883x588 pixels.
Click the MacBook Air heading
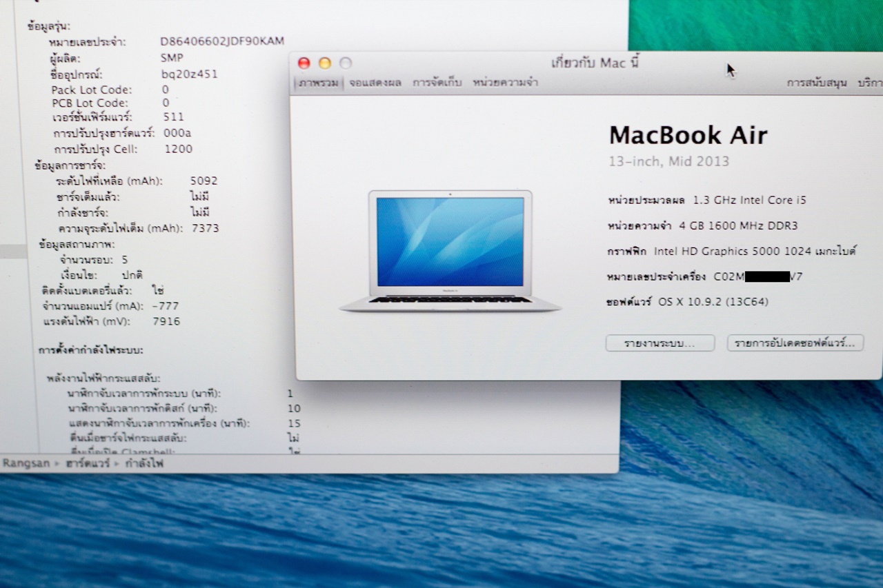click(x=688, y=134)
